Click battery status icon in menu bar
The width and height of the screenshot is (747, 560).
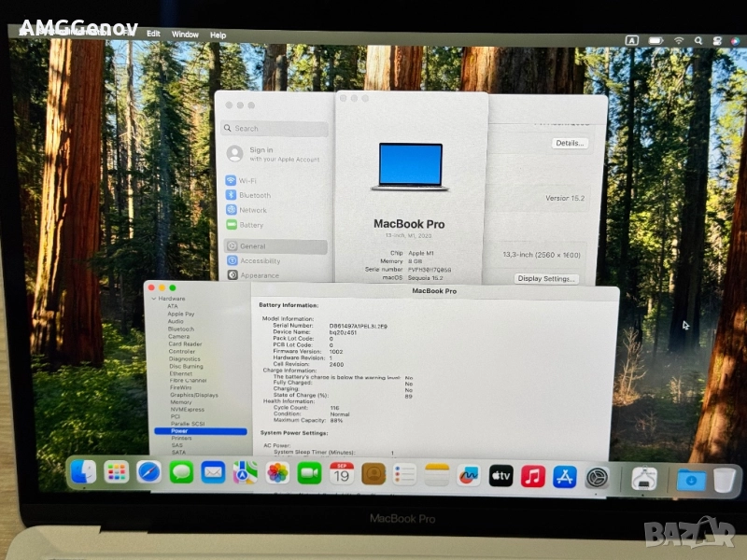655,41
